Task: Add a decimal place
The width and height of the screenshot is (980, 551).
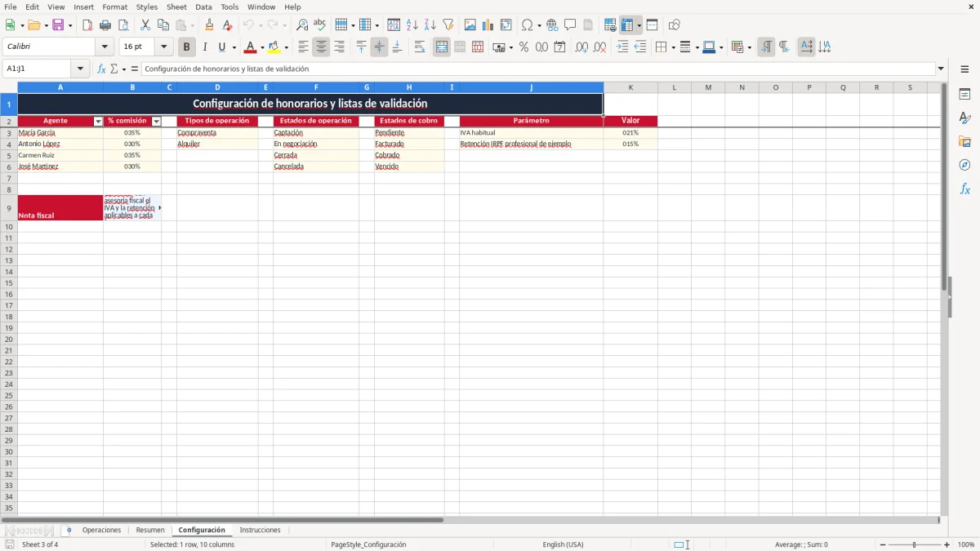Action: coord(581,47)
